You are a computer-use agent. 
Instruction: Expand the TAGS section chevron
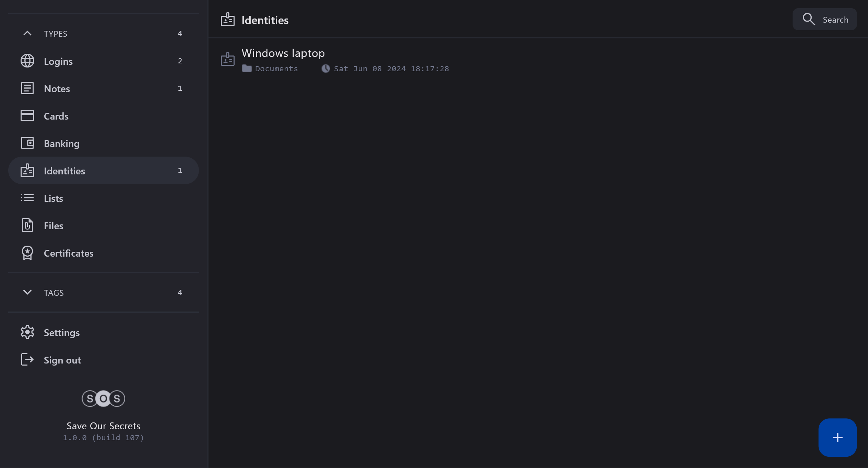(27, 292)
